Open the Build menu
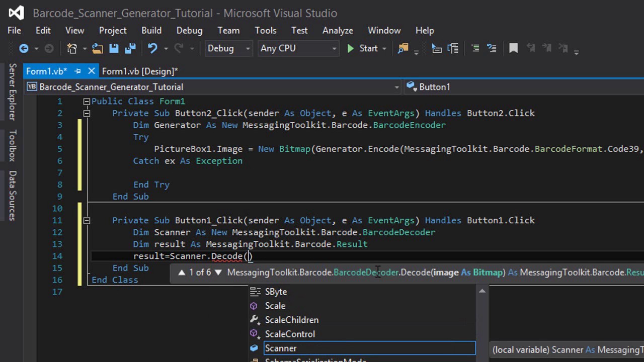The height and width of the screenshot is (362, 644). coord(151,31)
